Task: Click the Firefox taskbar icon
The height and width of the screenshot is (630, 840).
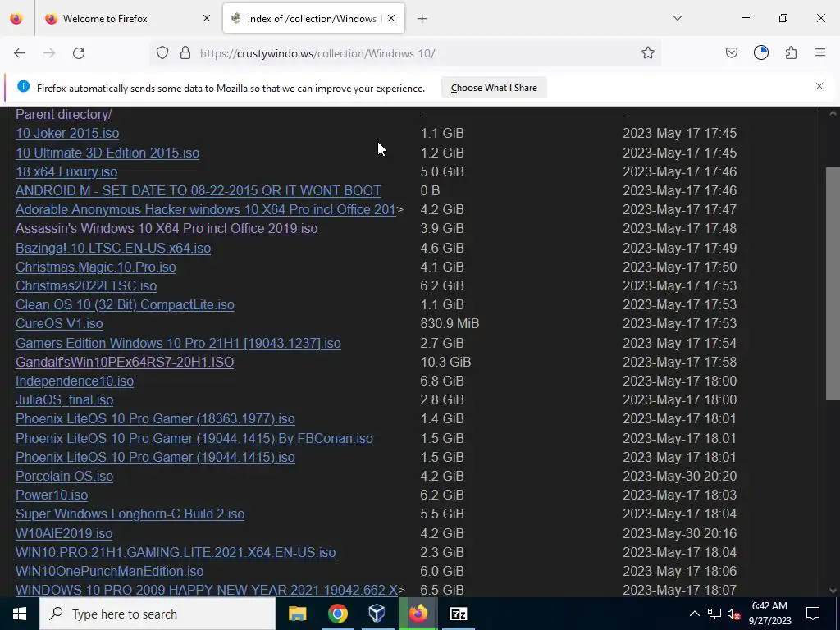Action: [x=418, y=614]
